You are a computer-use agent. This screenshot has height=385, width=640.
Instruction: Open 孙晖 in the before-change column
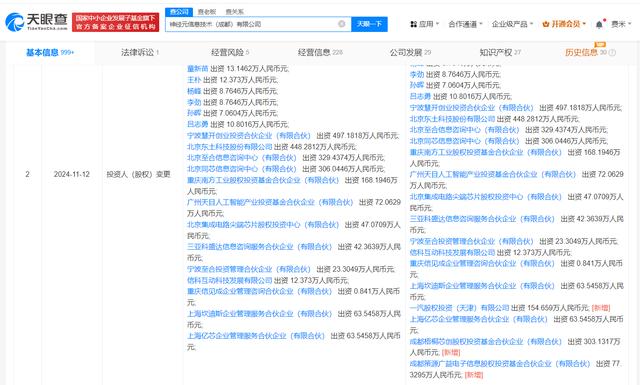(194, 113)
